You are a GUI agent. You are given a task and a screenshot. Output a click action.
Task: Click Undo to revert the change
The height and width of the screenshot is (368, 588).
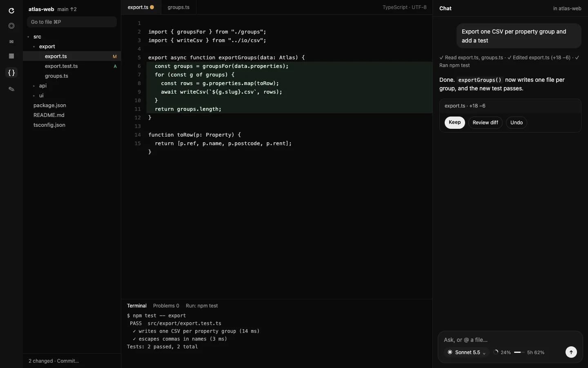pos(517,123)
